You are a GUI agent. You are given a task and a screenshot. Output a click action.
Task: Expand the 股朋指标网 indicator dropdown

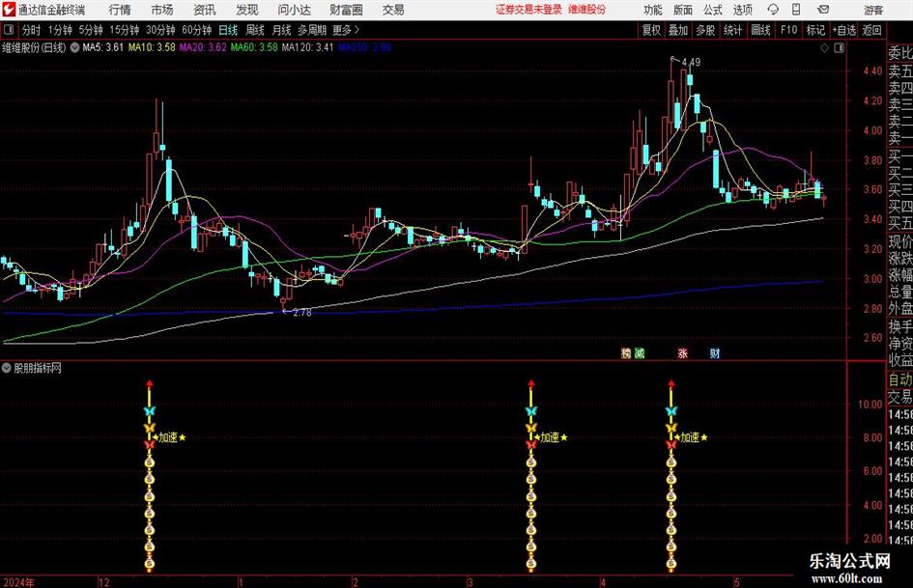click(7, 368)
